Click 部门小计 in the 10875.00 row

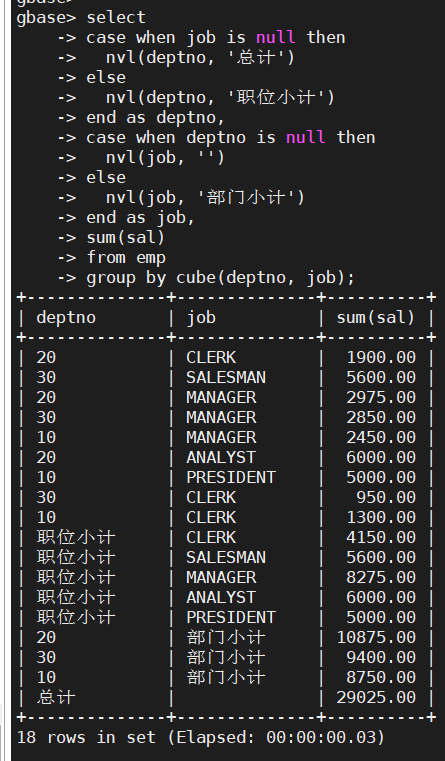(x=226, y=637)
